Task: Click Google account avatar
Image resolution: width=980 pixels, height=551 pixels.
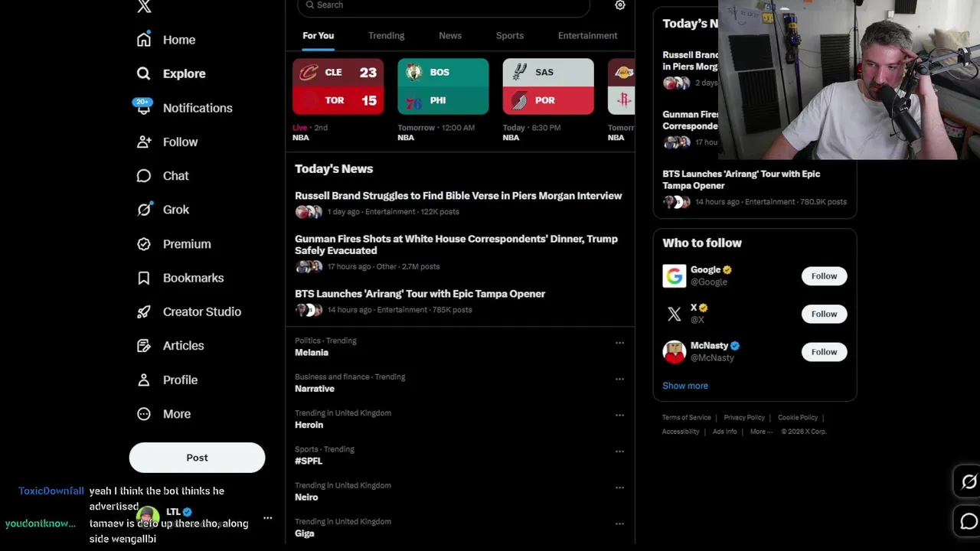Action: point(675,276)
